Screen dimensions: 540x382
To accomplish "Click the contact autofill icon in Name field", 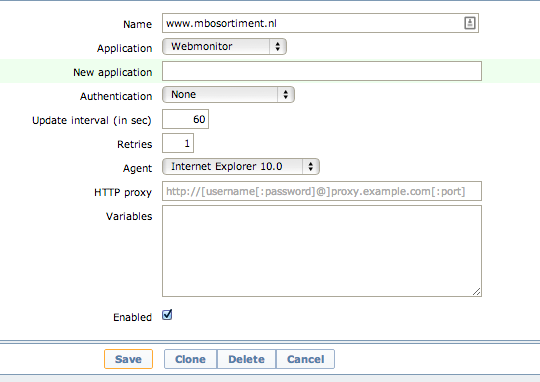I will tap(470, 23).
